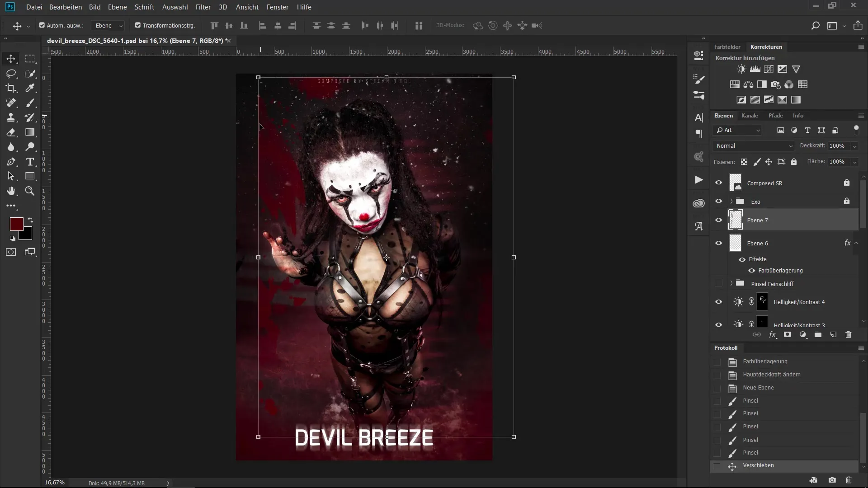Image resolution: width=868 pixels, height=488 pixels.
Task: Switch to the Kanäle tab
Action: coord(750,116)
